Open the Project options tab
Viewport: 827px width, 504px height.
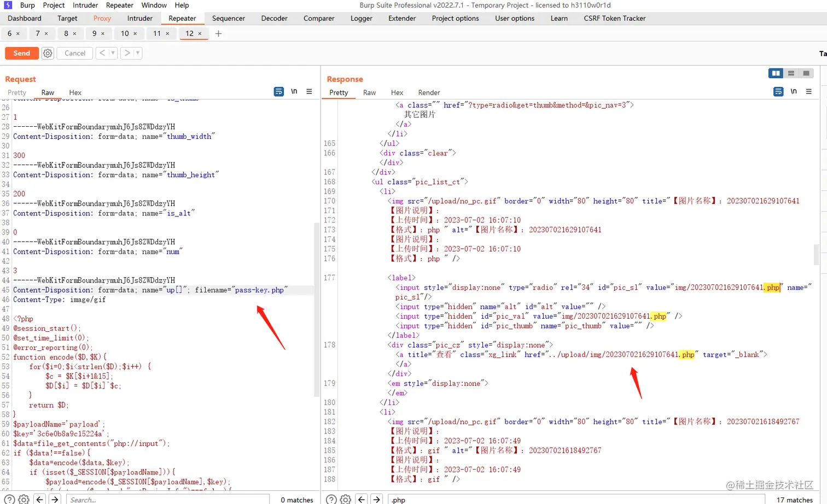455,18
